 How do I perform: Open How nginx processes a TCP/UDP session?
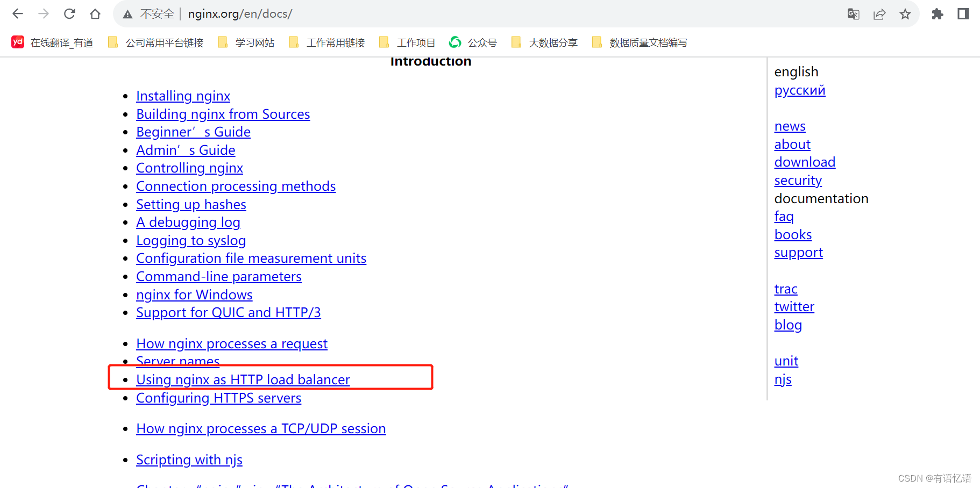point(261,429)
